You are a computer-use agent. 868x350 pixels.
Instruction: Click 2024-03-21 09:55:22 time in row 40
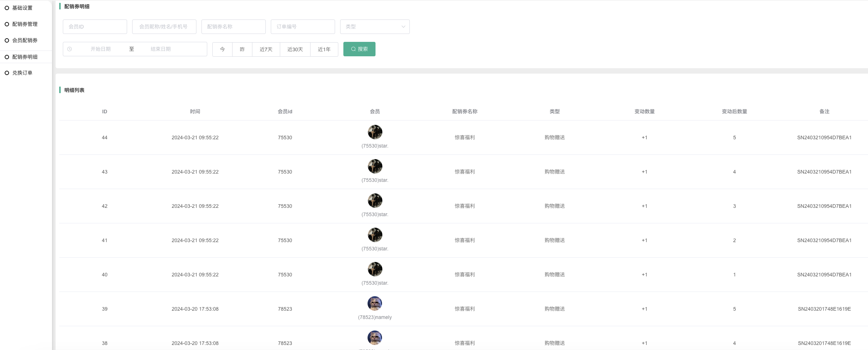click(x=195, y=275)
